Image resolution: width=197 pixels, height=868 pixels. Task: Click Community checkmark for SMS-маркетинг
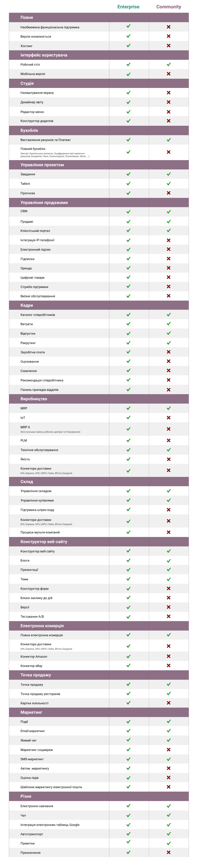click(168, 759)
